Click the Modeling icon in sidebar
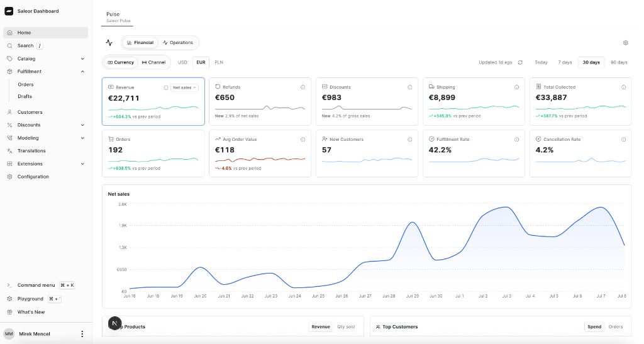The image size is (644, 344). click(10, 138)
